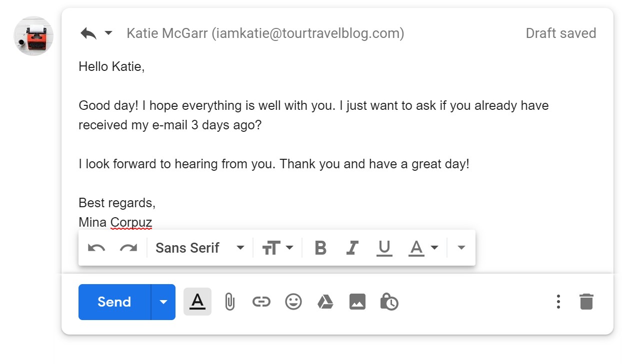The height and width of the screenshot is (364, 627).
Task: Attach a file with paperclip icon
Action: pyautogui.click(x=229, y=302)
